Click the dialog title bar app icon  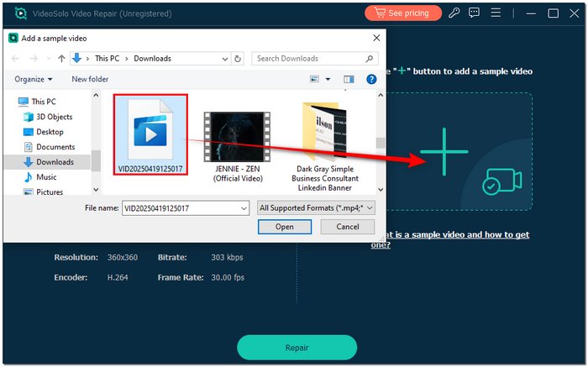click(x=13, y=38)
